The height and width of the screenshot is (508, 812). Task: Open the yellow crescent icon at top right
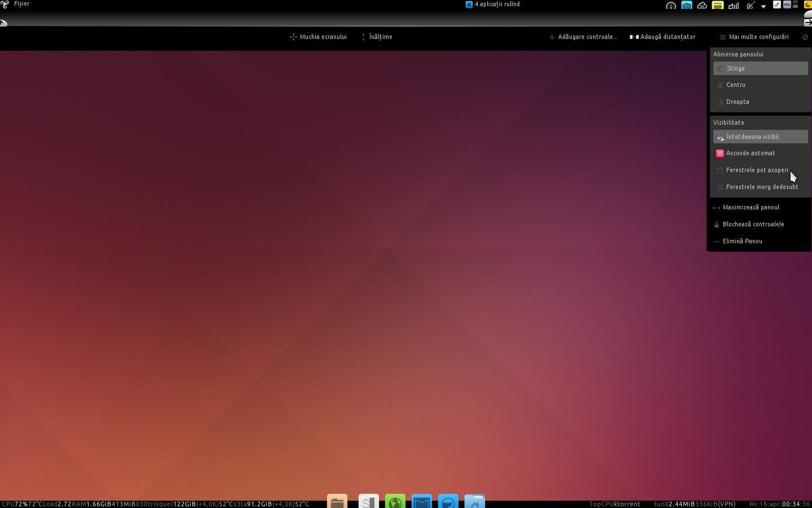[807, 5]
